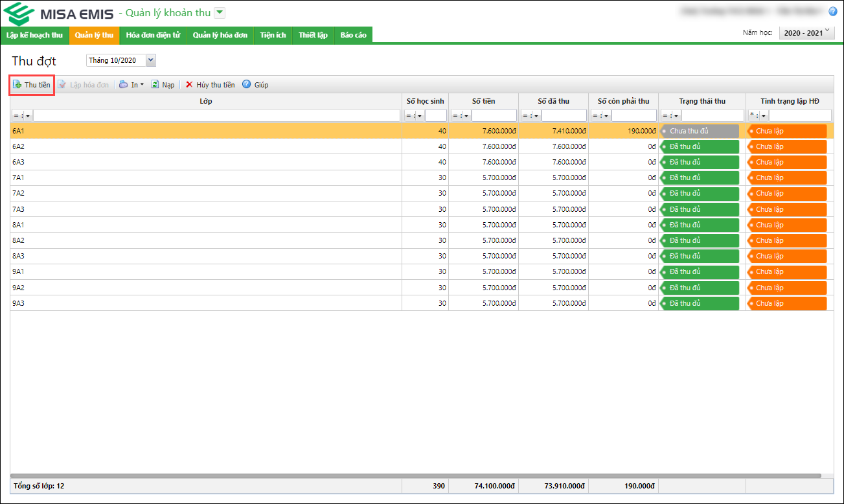Screen dimensions: 844x504
Task: Click the MISA EMIS logo
Action: point(58,13)
